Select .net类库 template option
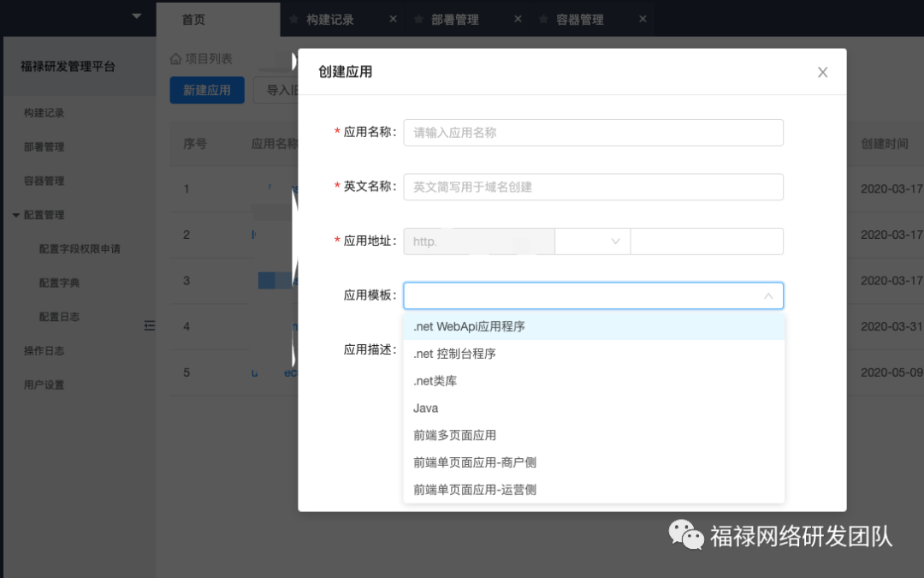 pos(594,380)
